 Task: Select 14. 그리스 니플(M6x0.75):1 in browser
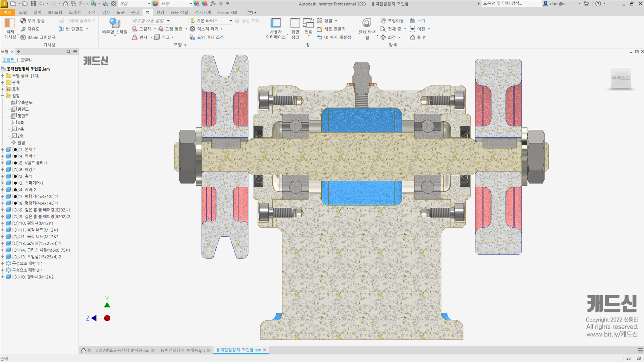[x=38, y=250]
